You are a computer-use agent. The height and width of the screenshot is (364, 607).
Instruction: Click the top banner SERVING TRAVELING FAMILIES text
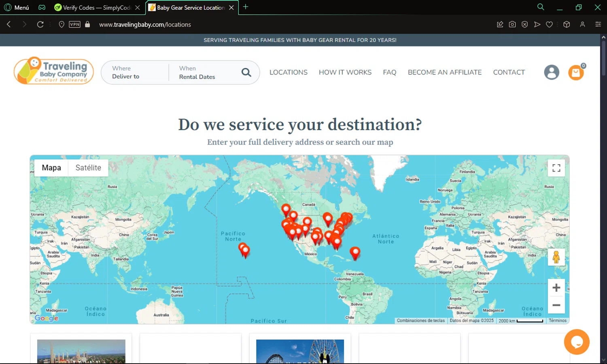point(300,40)
